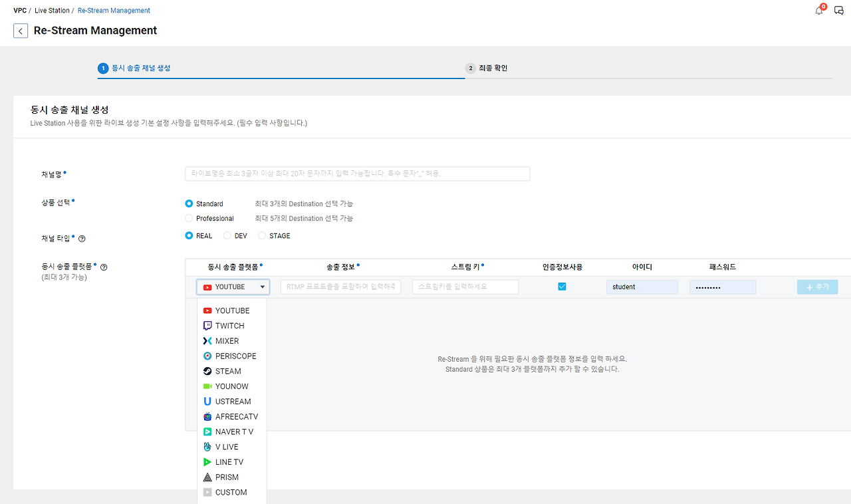
Task: Focus the RTMP 송출 정보 input field
Action: pyautogui.click(x=341, y=287)
